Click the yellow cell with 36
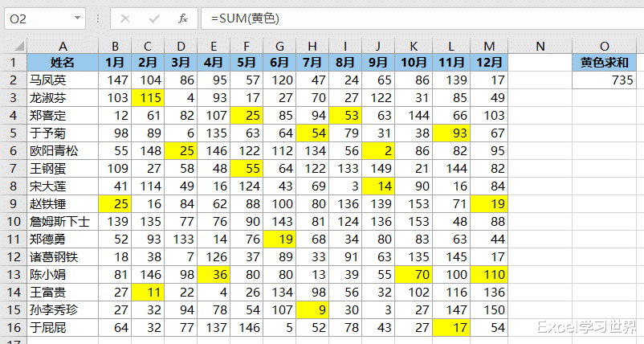The height and width of the screenshot is (344, 644). (x=214, y=275)
